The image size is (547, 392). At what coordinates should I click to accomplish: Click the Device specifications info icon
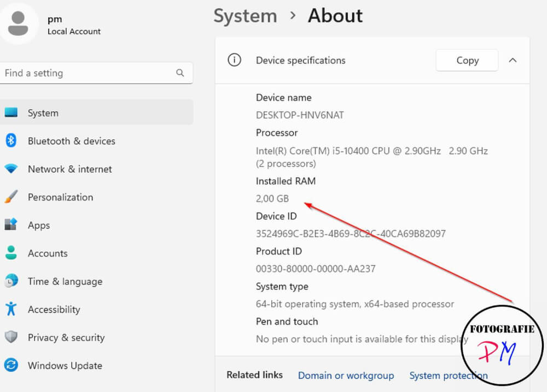pos(235,60)
